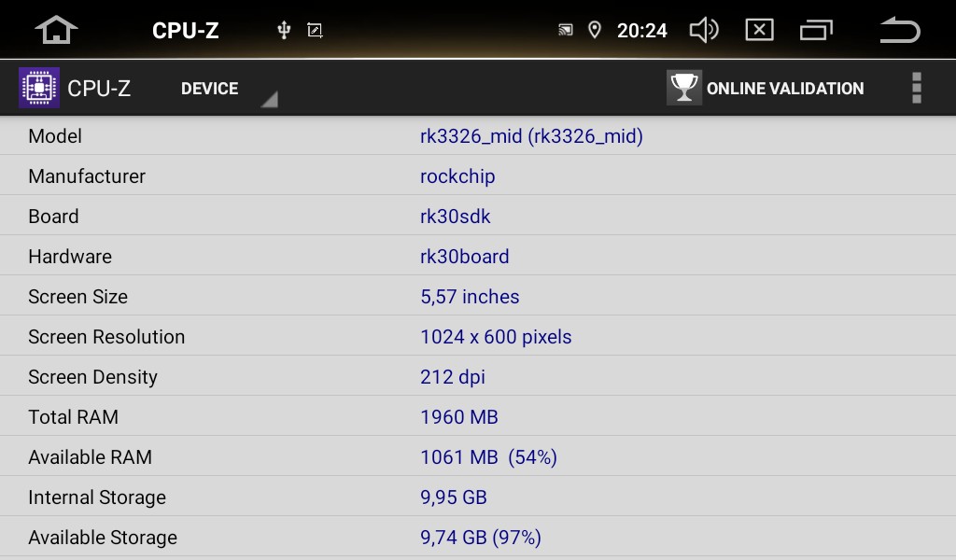This screenshot has width=956, height=560.
Task: Select the Screen Resolution row
Action: [478, 336]
